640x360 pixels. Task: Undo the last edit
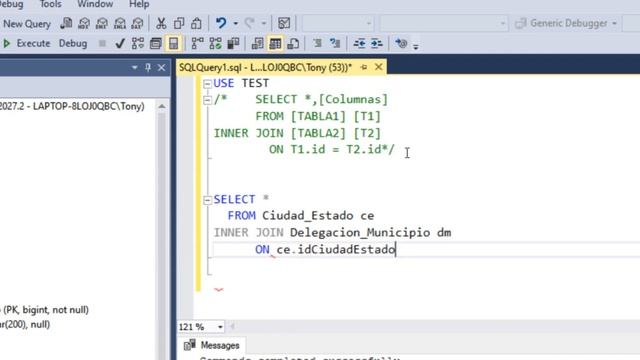pyautogui.click(x=221, y=23)
